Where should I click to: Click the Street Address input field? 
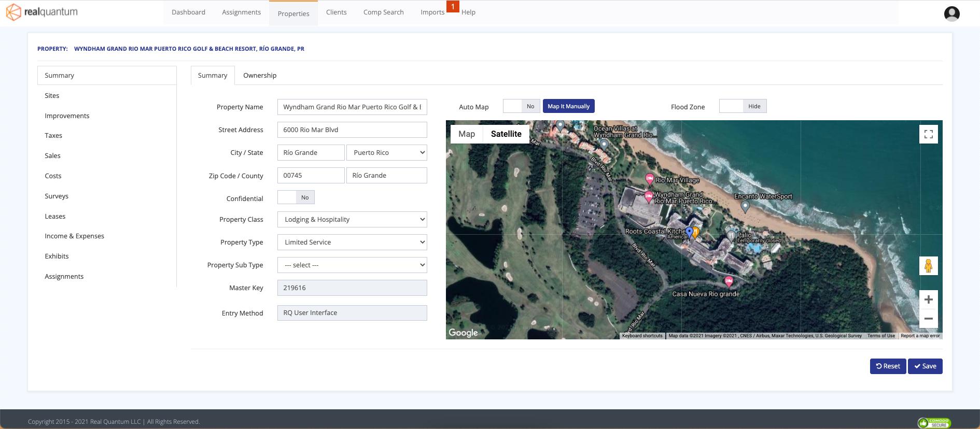pos(352,130)
